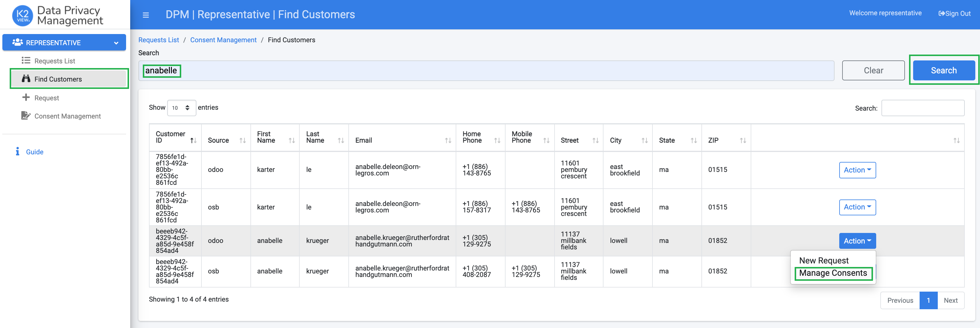Viewport: 980px width, 328px height.
Task: Open Action dropdown for first odoo karter row
Action: [857, 170]
